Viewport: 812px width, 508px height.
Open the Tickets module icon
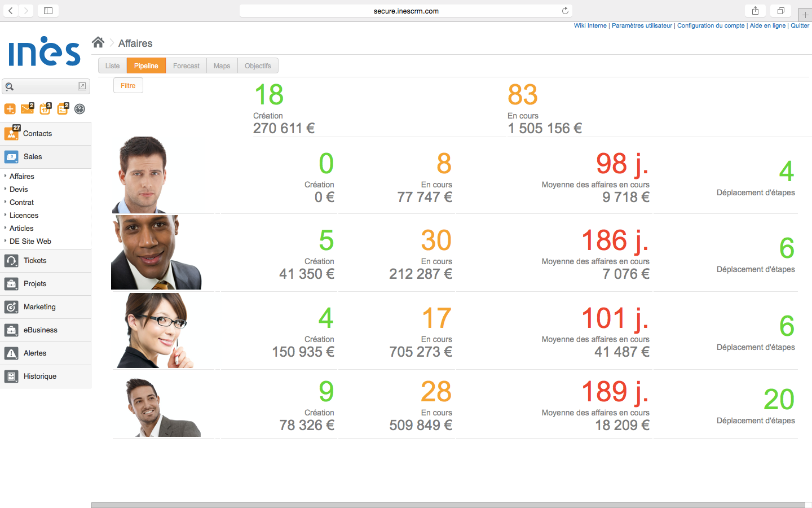(x=11, y=261)
